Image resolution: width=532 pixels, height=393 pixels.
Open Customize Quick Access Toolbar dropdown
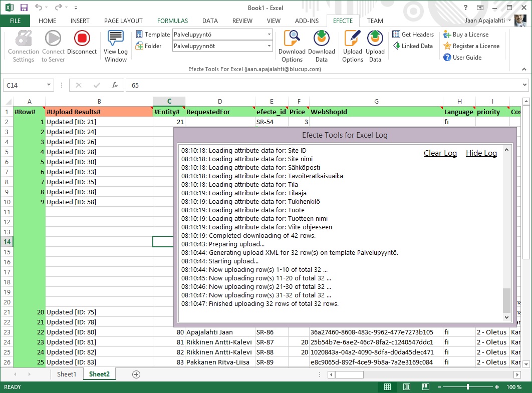76,8
